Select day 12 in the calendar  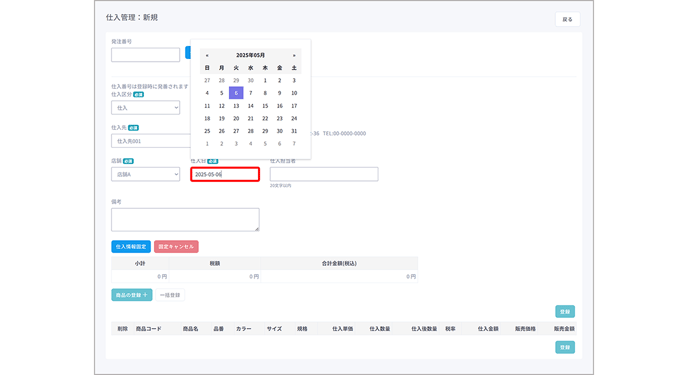[222, 106]
